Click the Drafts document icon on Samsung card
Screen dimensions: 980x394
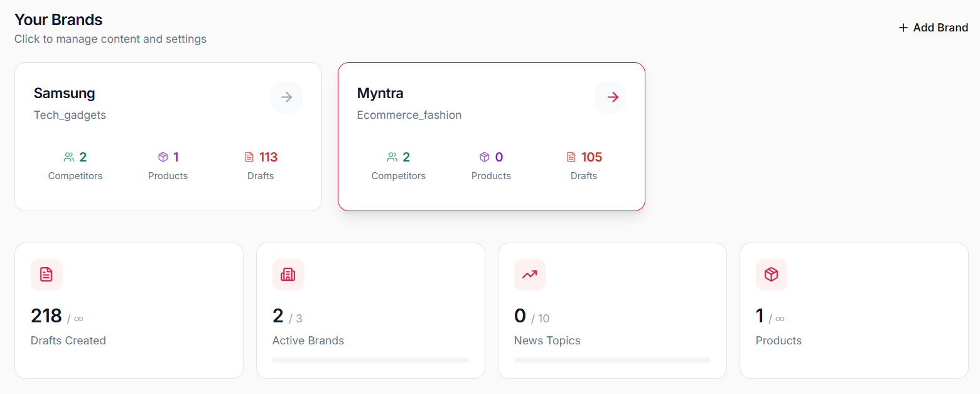click(x=250, y=156)
